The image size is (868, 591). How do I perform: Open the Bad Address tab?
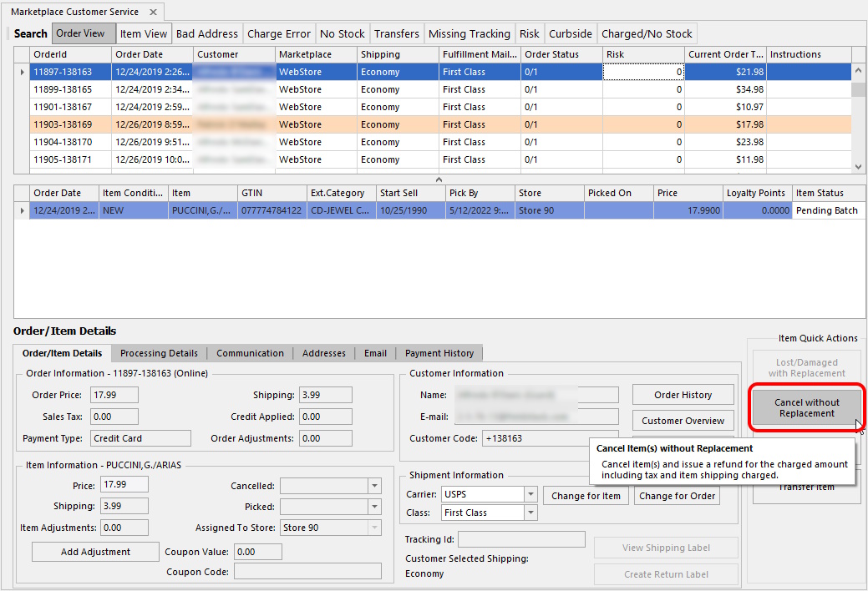click(207, 33)
